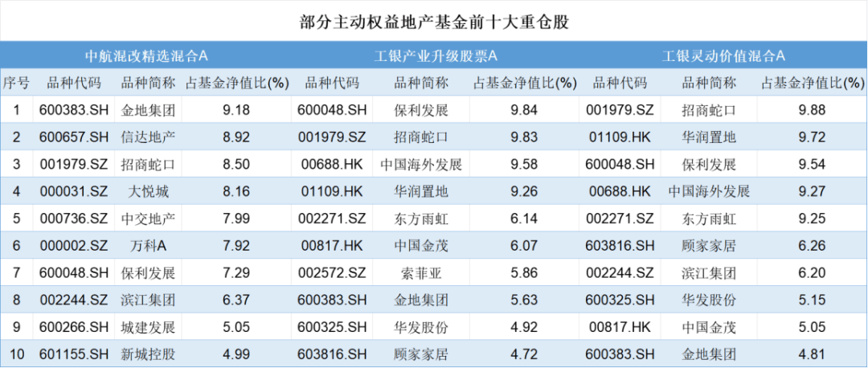Select the value 4.81
The image size is (868, 368).
coord(812,354)
